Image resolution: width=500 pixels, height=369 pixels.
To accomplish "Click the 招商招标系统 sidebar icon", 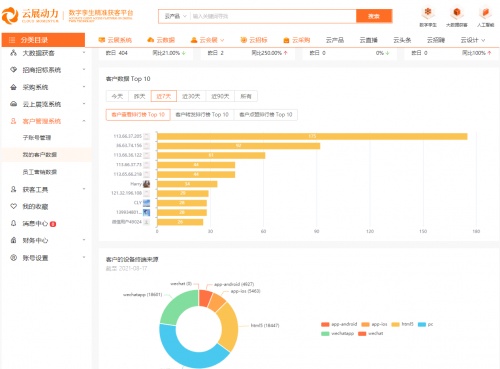I will coord(13,70).
